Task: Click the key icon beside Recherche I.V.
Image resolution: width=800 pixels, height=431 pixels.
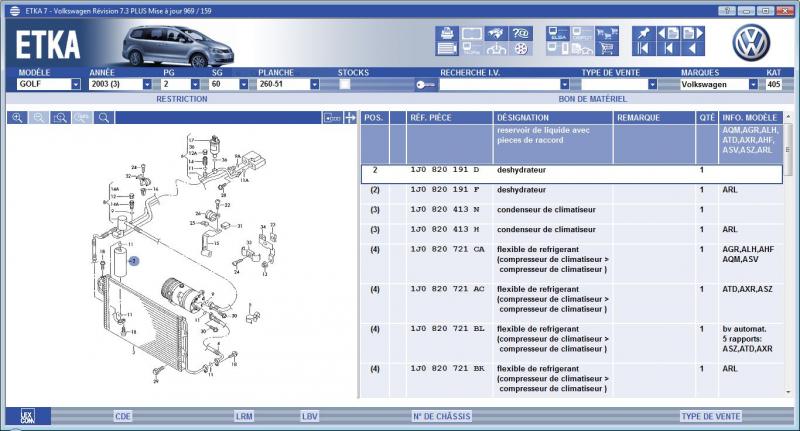Action: point(426,85)
